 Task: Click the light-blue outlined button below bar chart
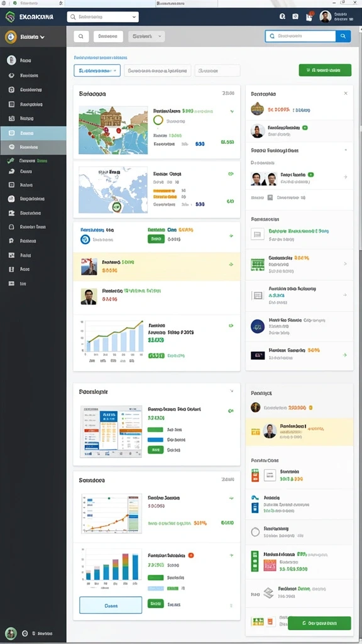point(111,606)
